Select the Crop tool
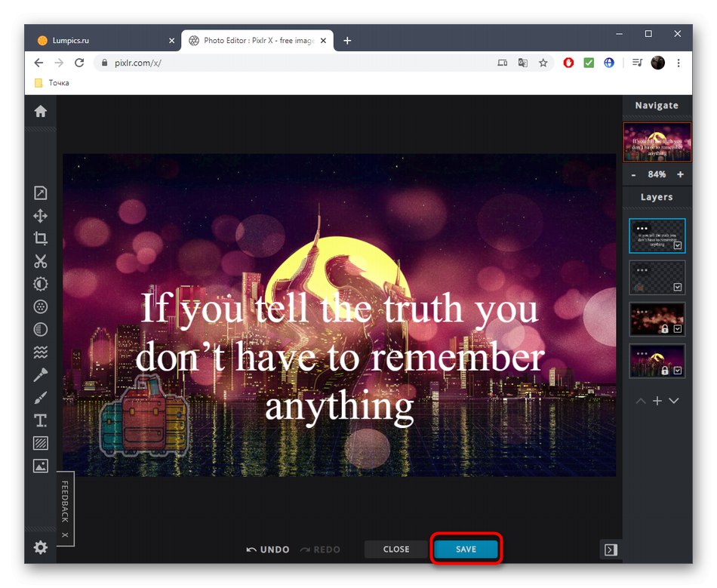The width and height of the screenshot is (717, 588). (x=40, y=239)
